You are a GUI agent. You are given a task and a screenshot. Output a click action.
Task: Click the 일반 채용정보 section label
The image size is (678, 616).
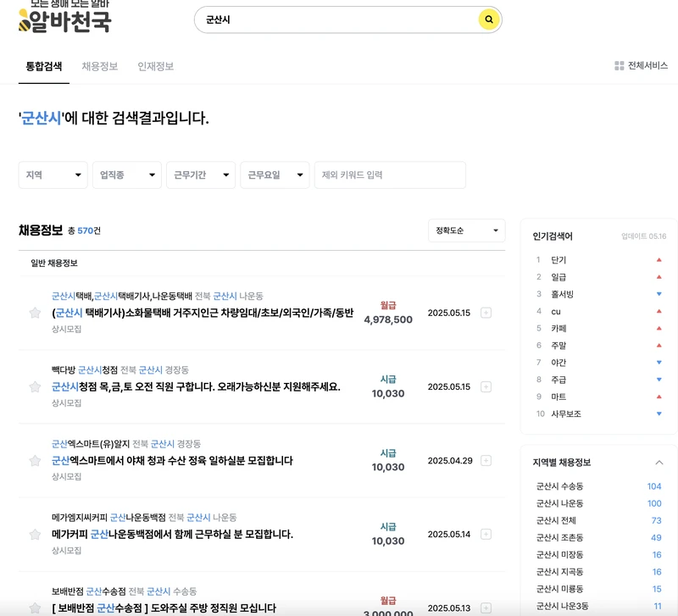click(x=54, y=264)
